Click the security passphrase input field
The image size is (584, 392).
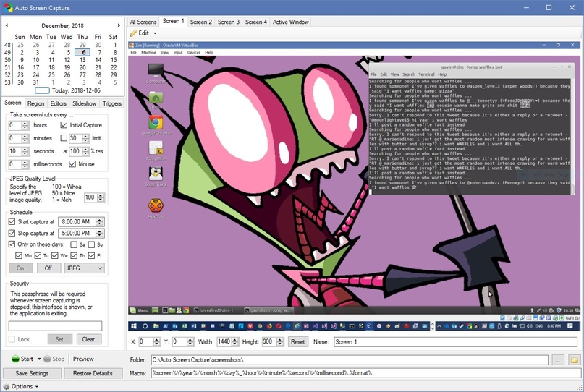(x=55, y=325)
